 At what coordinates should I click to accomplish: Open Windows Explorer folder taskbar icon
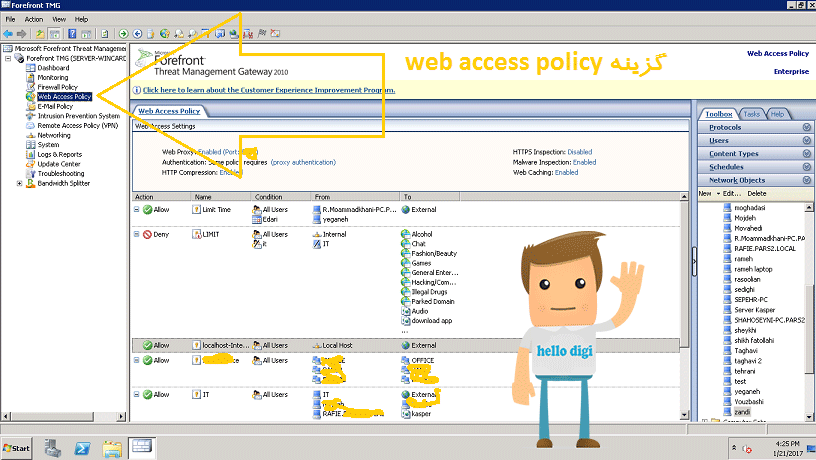click(112, 448)
